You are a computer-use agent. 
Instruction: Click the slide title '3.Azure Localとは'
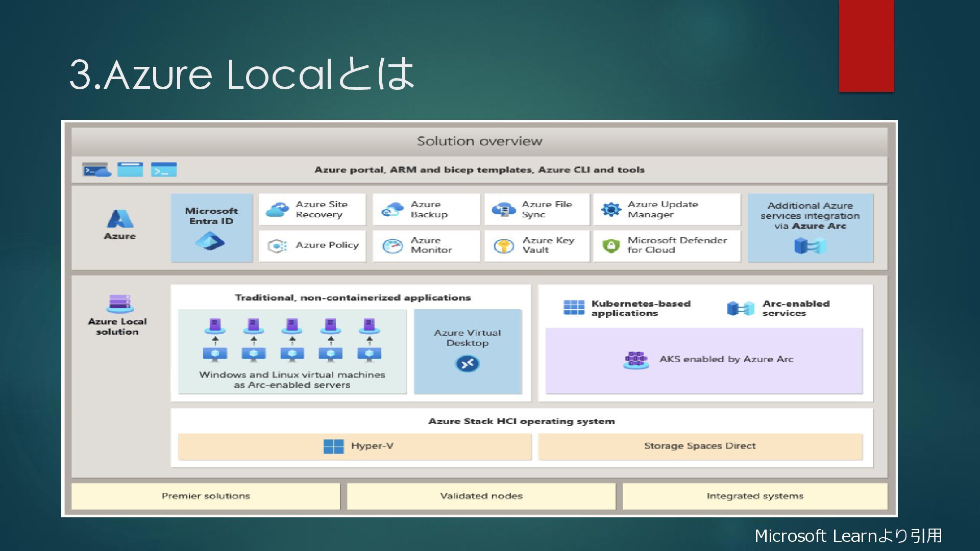241,74
